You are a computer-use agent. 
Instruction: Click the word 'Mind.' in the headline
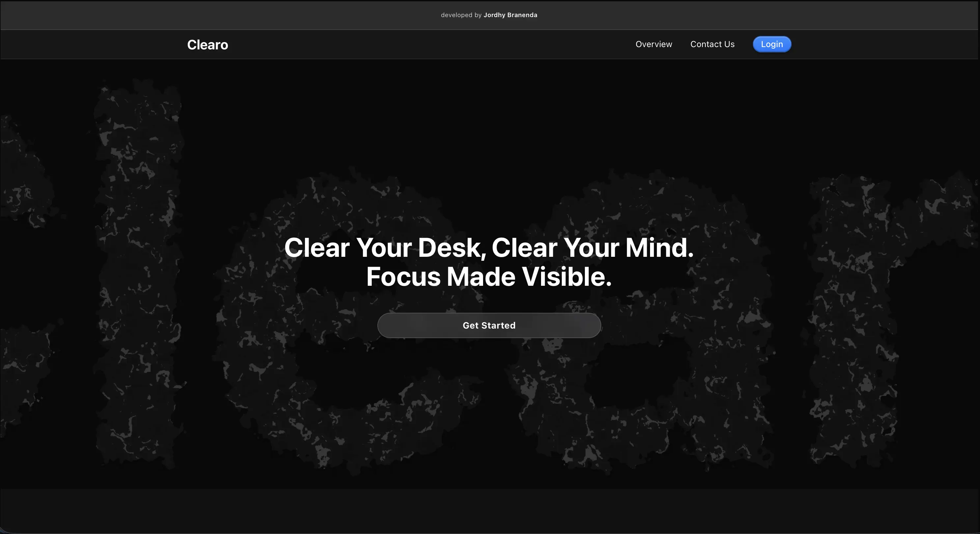tap(659, 248)
